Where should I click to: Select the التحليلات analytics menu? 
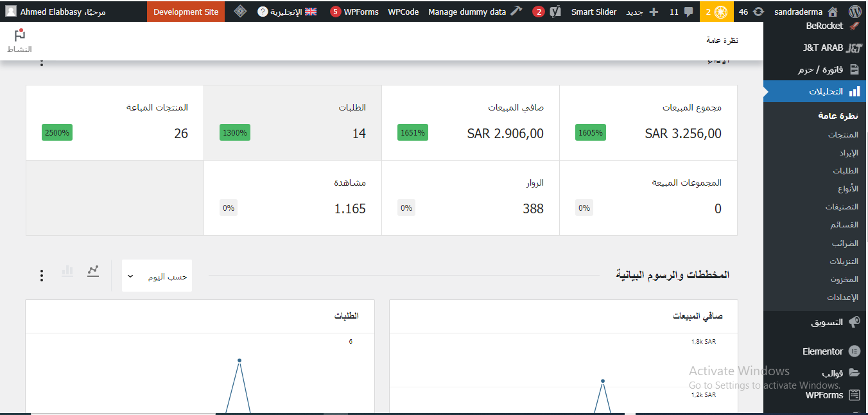click(x=815, y=91)
